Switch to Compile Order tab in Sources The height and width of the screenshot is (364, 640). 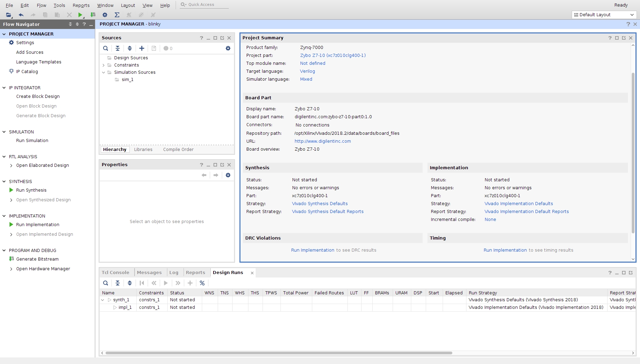(178, 150)
